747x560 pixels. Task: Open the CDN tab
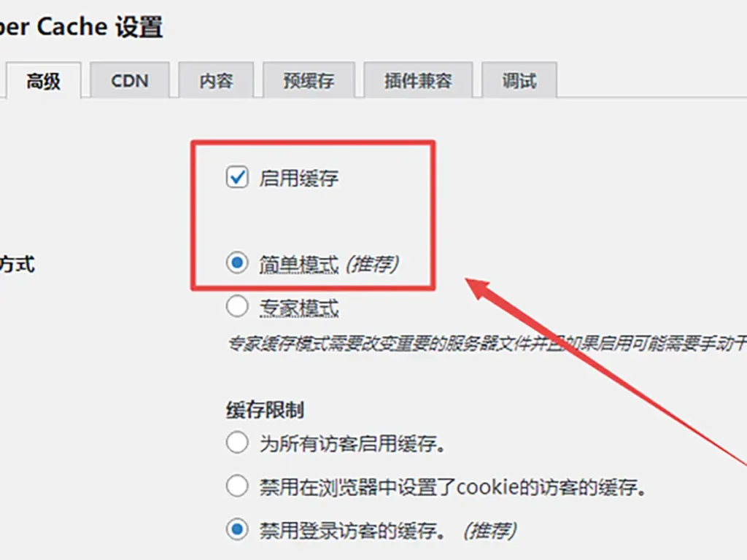130,80
